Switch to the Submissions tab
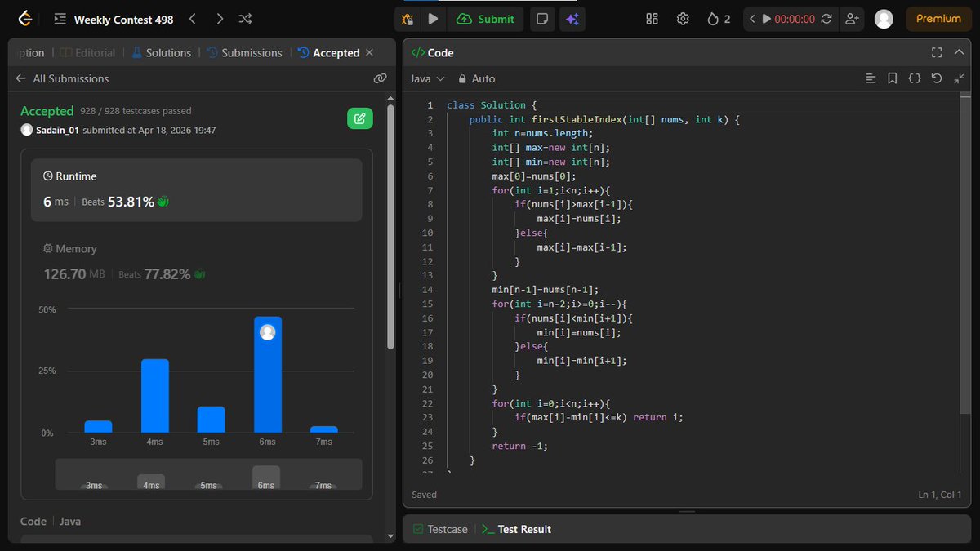The image size is (980, 551). [244, 52]
